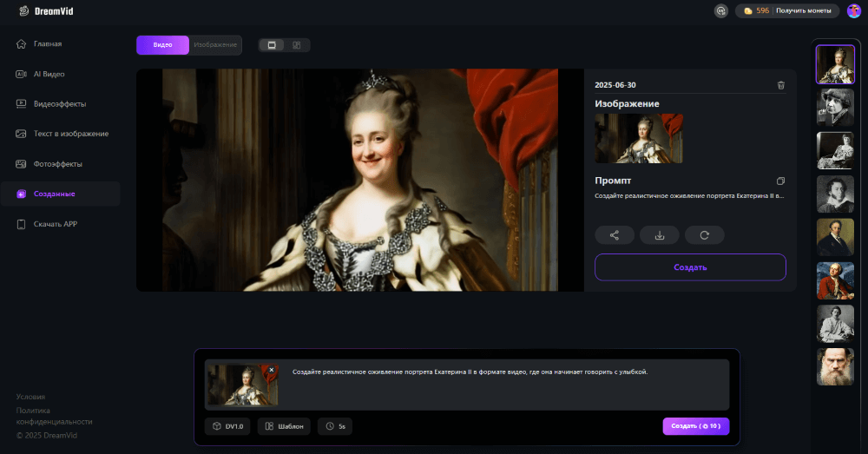868x454 pixels.
Task: Open Созданные section
Action: [x=61, y=194]
